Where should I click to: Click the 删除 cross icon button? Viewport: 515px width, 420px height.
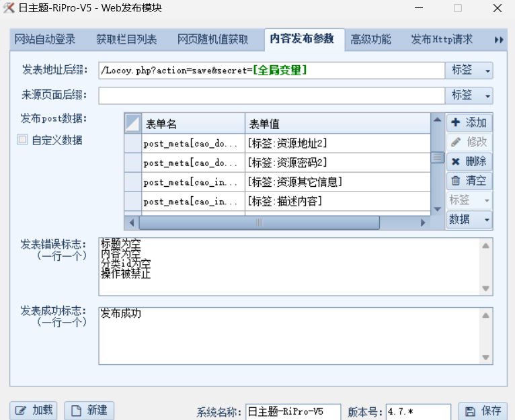469,162
